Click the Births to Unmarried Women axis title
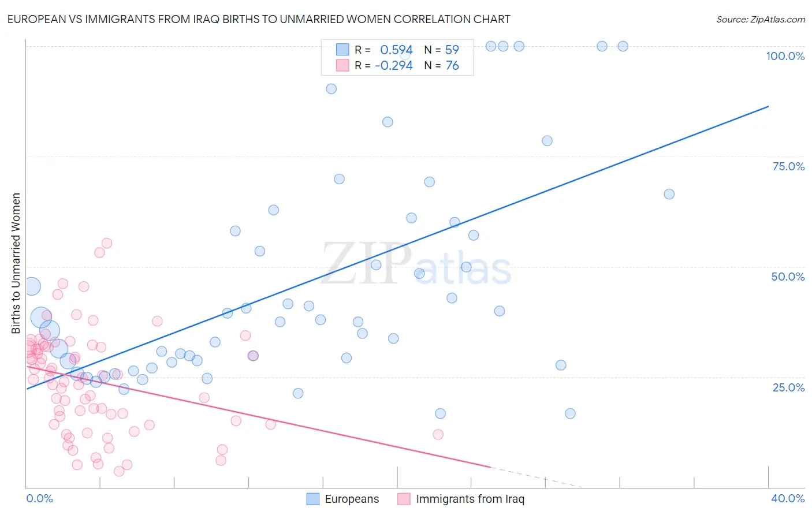This screenshot has height=515, width=812. [16, 263]
